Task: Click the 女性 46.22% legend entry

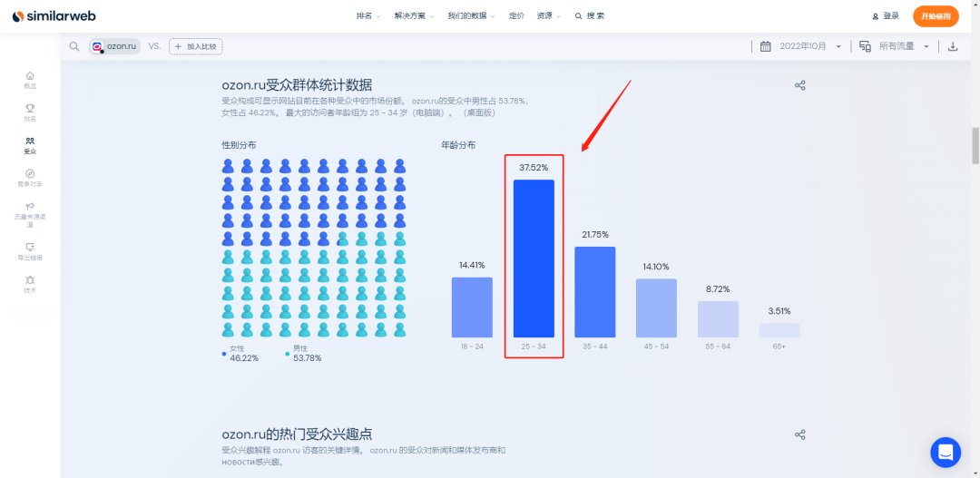Action: 240,354
